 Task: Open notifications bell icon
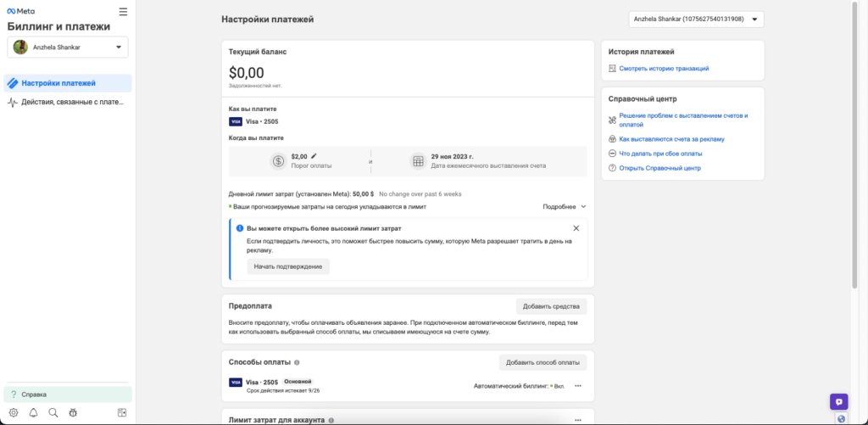click(x=33, y=412)
